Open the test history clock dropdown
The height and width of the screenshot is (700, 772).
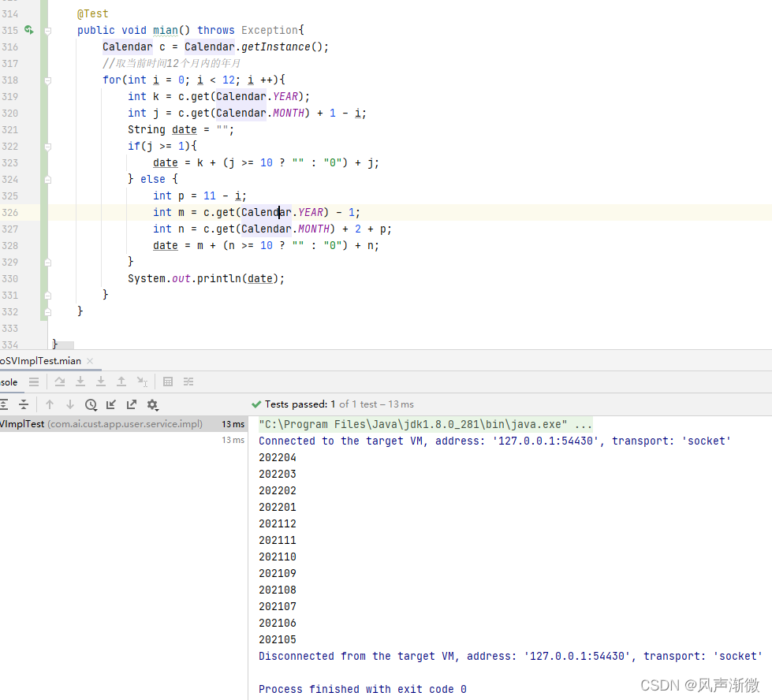(91, 404)
